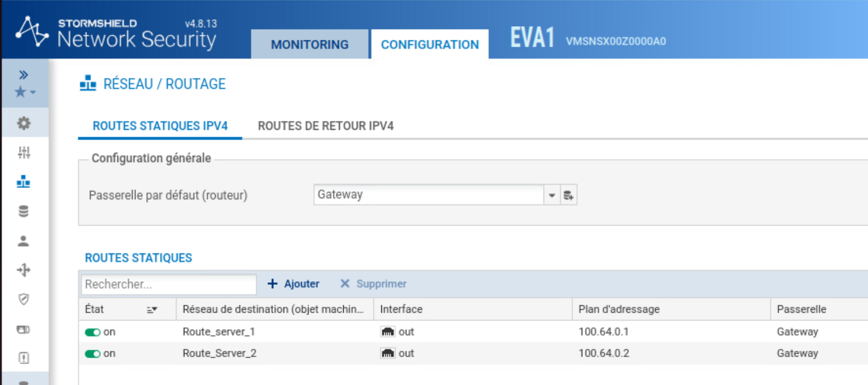This screenshot has width=868, height=385.
Task: Open the application protection shield icon
Action: click(x=24, y=299)
